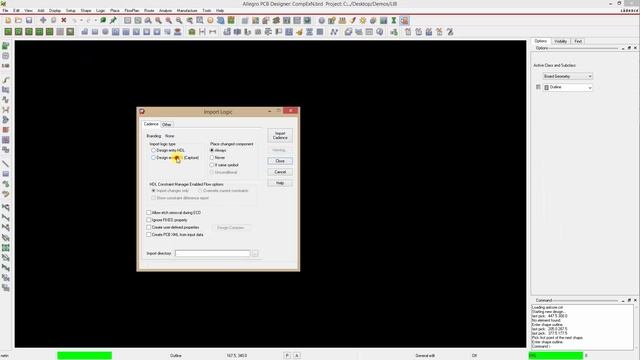Image resolution: width=640 pixels, height=360 pixels.
Task: Click the red stamp icon in second toolbar row
Action: tap(178, 32)
